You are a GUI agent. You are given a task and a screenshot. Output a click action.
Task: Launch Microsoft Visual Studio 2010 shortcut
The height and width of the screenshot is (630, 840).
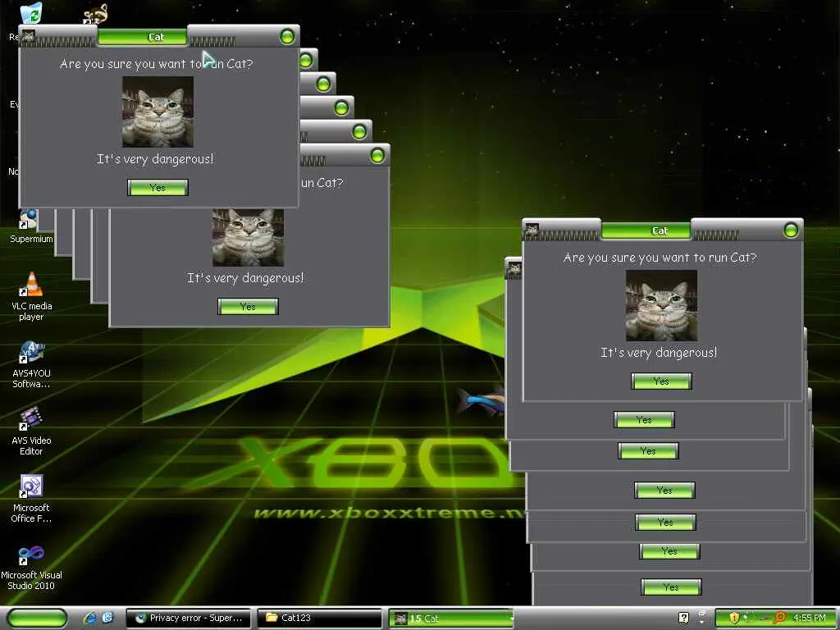tap(32, 567)
